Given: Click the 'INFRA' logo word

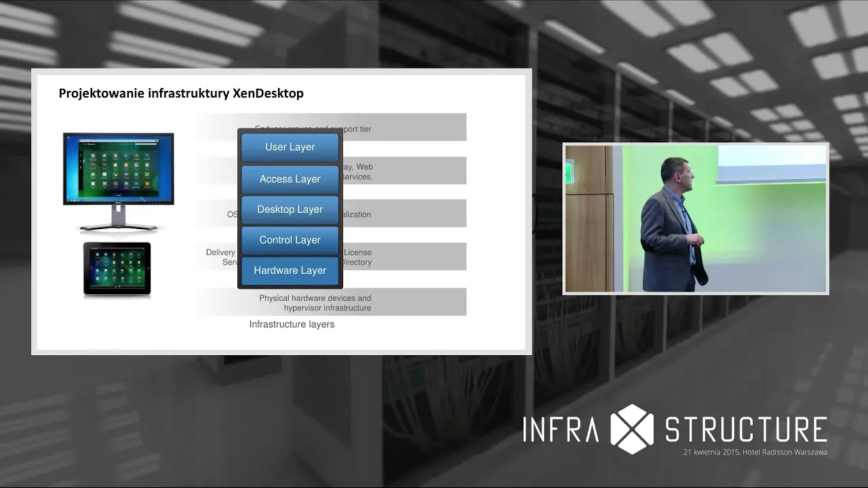Looking at the screenshot, I should pos(561,430).
